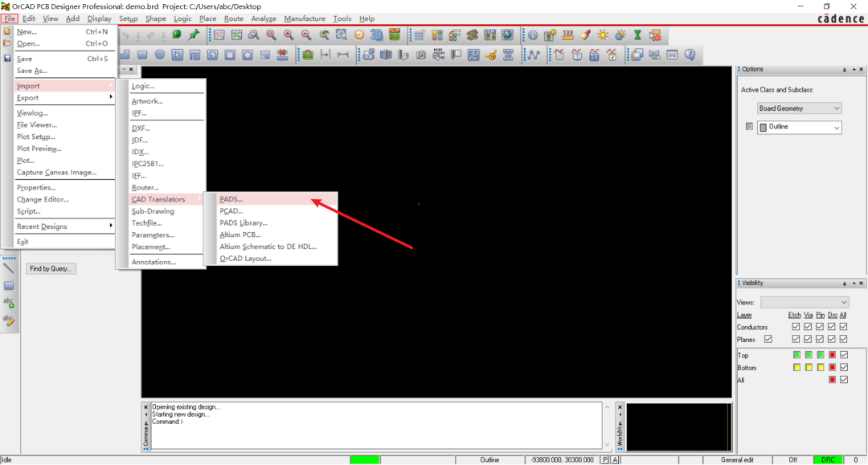Image resolution: width=868 pixels, height=465 pixels.
Task: Open the Board Geometry class dropdown
Action: [x=800, y=108]
